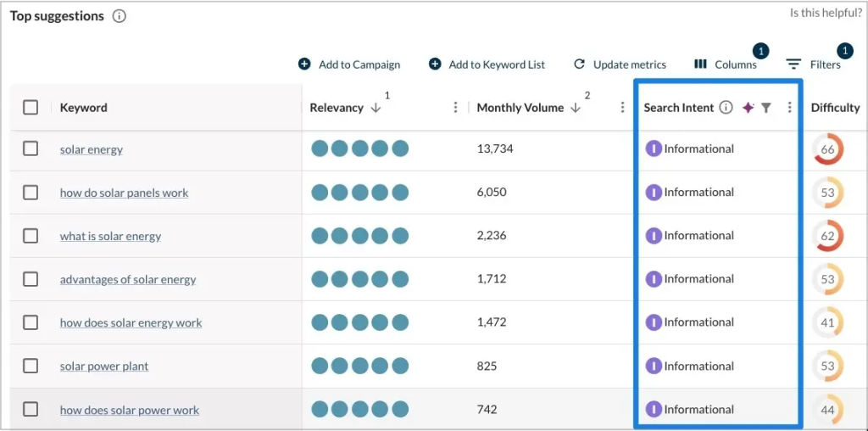The width and height of the screenshot is (868, 431).
Task: Open the Monthly Volume column options menu
Action: [622, 108]
